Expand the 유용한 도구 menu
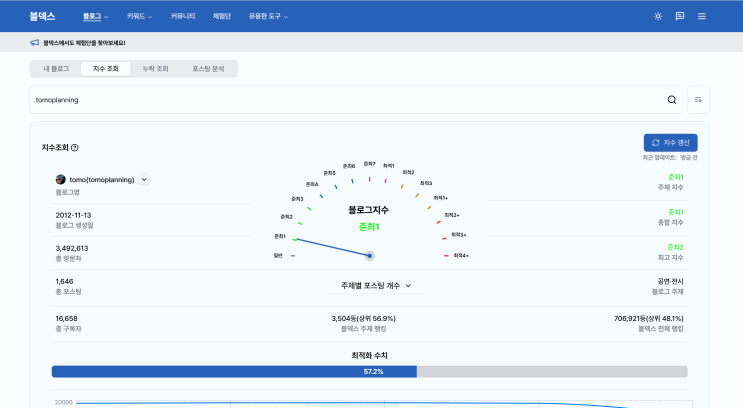 tap(268, 16)
